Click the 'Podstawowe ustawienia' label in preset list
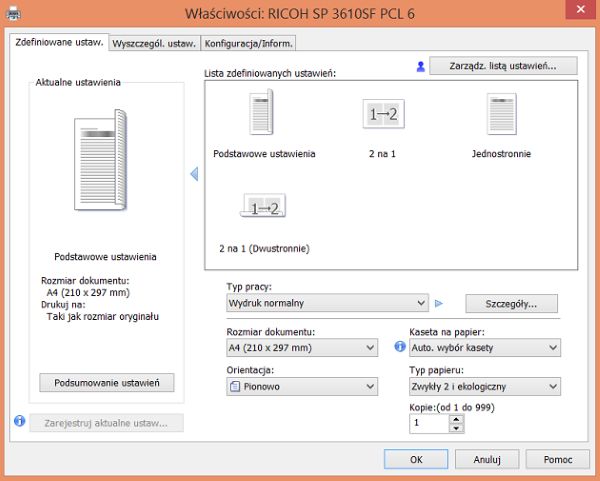The width and height of the screenshot is (600, 481). (264, 154)
